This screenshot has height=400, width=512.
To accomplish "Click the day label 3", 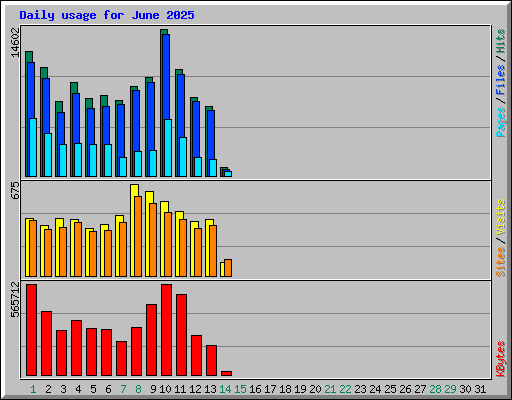I will [x=63, y=389].
